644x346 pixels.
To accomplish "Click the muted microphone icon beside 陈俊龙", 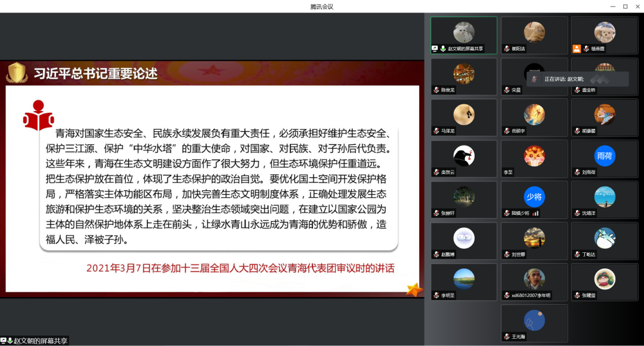I will pos(436,90).
